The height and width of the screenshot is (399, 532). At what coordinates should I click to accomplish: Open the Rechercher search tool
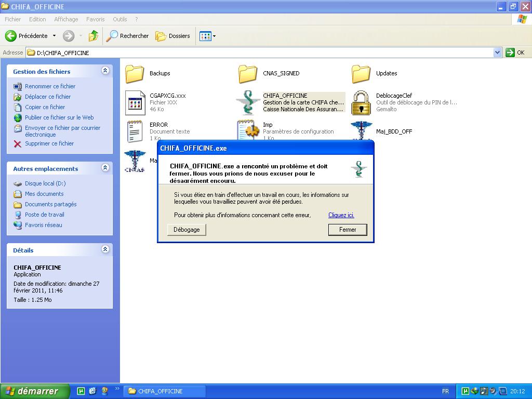coord(127,36)
